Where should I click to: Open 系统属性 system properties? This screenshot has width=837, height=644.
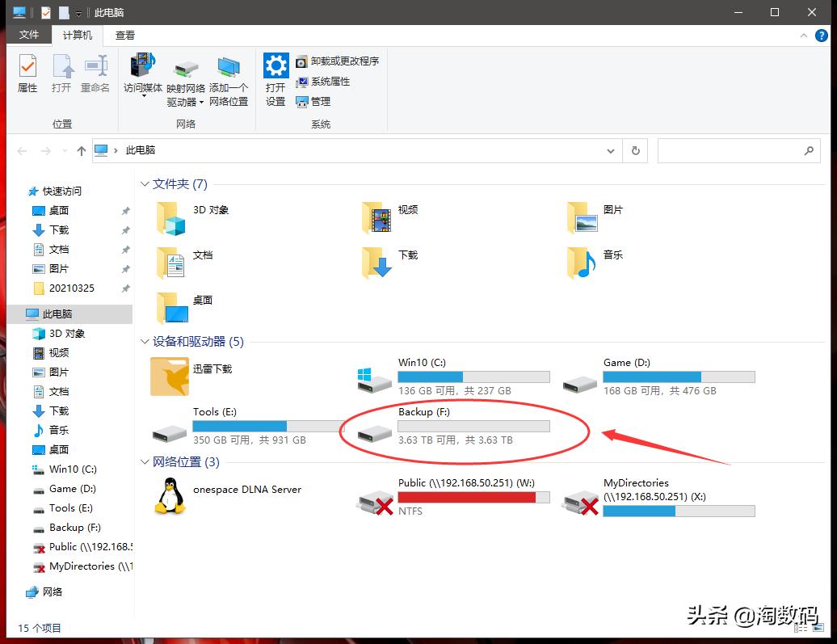pos(323,82)
